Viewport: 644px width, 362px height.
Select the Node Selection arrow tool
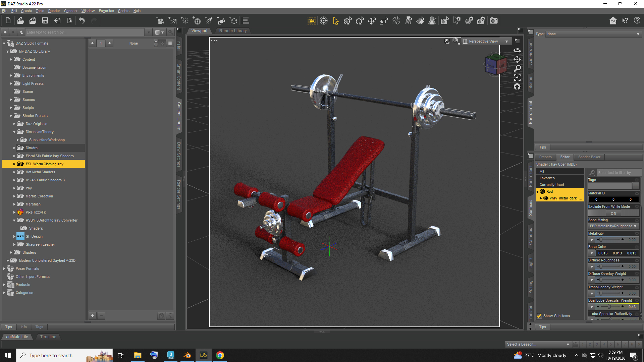click(x=336, y=21)
